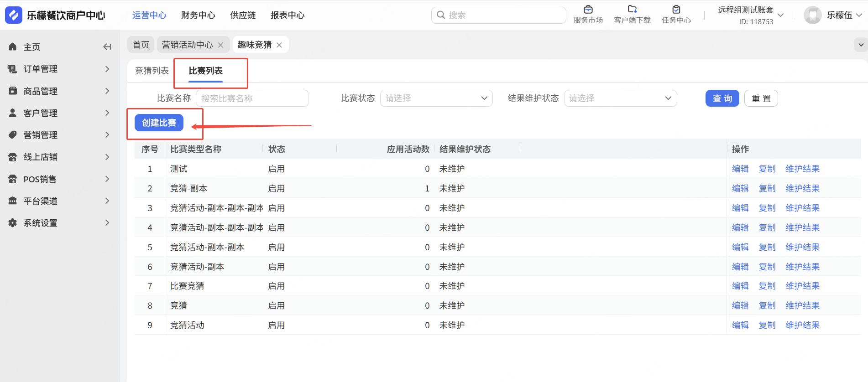This screenshot has width=868, height=382.
Task: Click the 系统设置 gear icon
Action: 13,223
